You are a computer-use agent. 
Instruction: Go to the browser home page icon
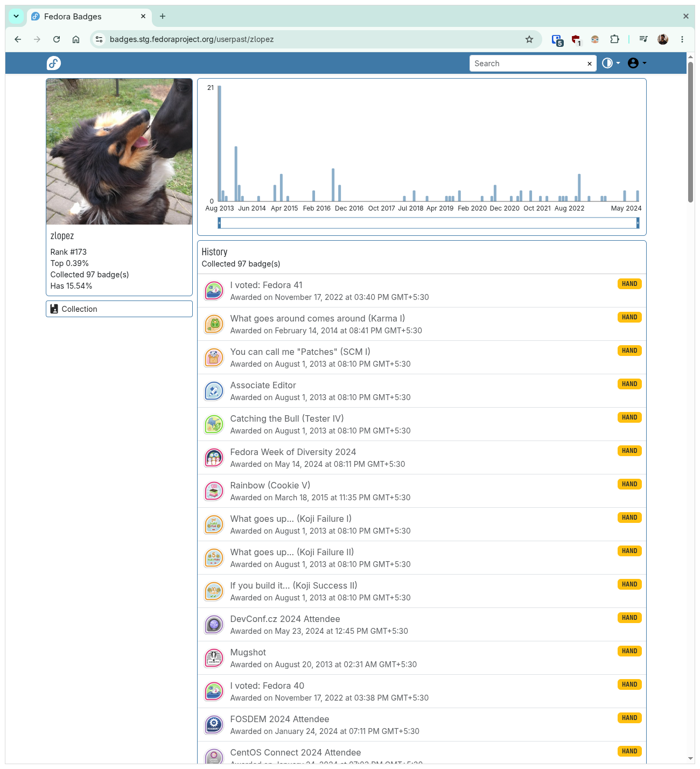coord(76,39)
